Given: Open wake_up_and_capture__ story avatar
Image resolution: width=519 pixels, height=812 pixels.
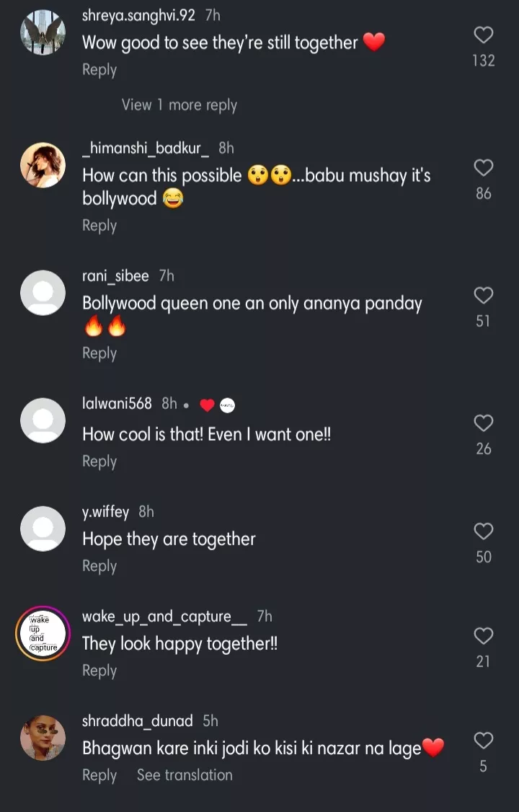Looking at the screenshot, I should (43, 633).
